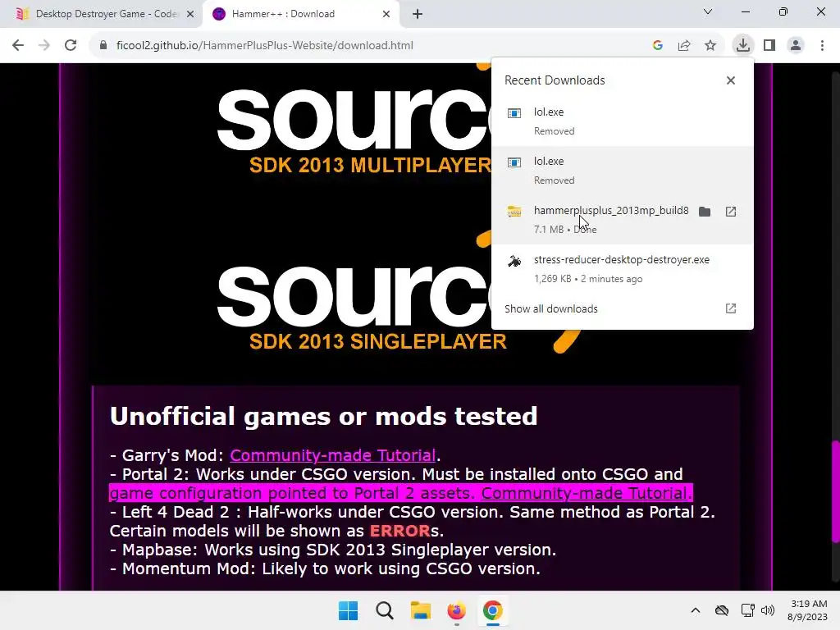Screen dimensions: 840x630
Task: Toggle the Chrome downloads toolbar icon
Action: click(743, 45)
